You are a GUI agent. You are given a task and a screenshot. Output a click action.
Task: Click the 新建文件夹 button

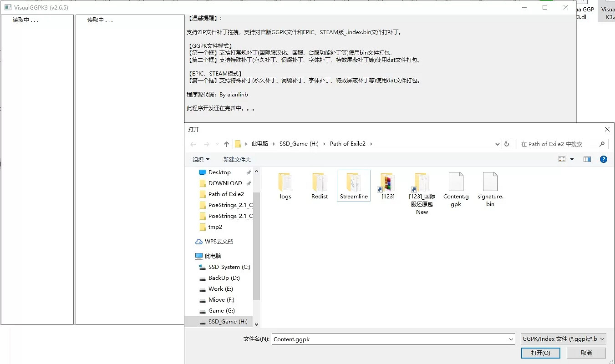pos(237,159)
